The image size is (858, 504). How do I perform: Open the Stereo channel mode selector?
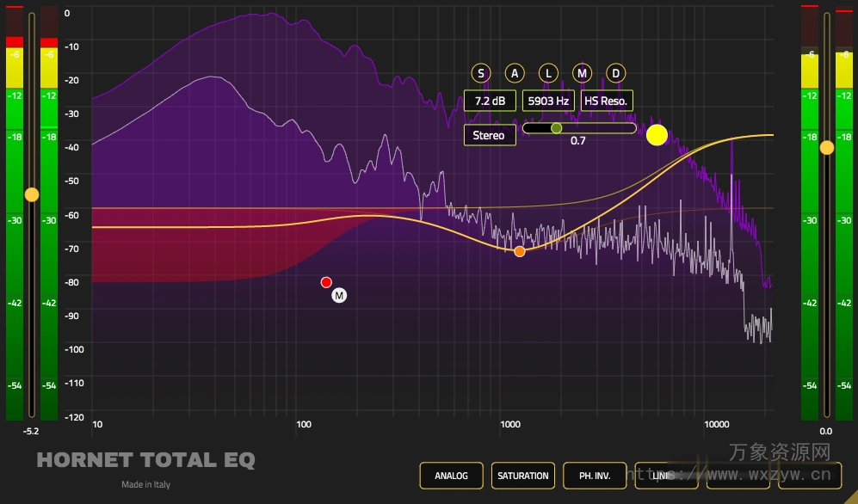pyautogui.click(x=489, y=134)
